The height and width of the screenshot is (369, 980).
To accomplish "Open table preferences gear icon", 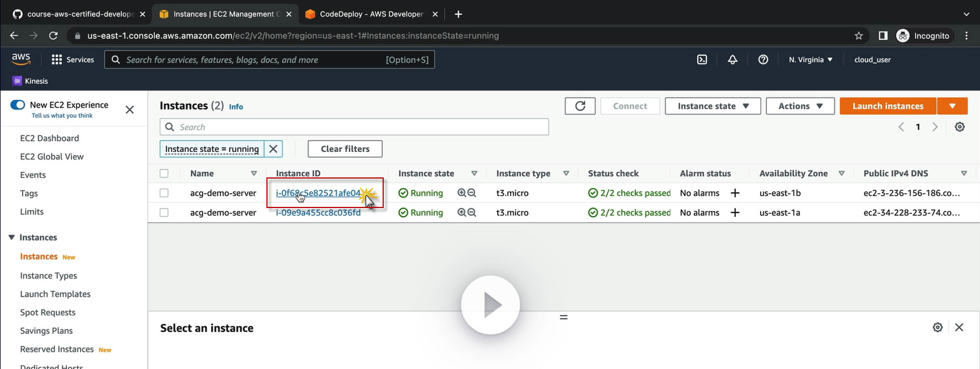I will pos(959,127).
